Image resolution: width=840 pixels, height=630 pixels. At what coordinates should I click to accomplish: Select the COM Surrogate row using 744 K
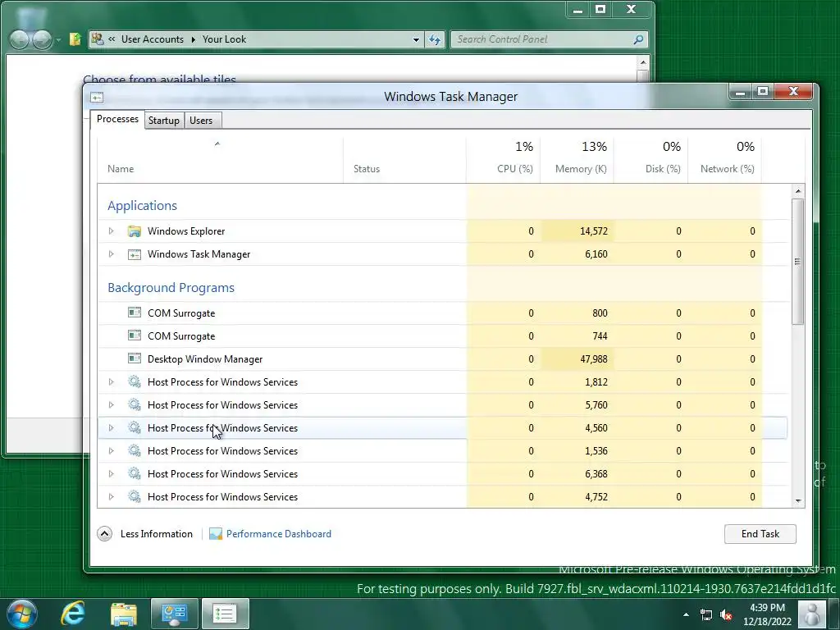(x=442, y=336)
